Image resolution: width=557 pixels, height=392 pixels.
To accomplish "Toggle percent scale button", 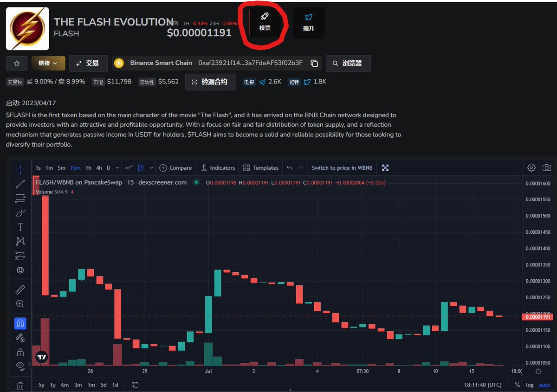I will click(x=518, y=385).
